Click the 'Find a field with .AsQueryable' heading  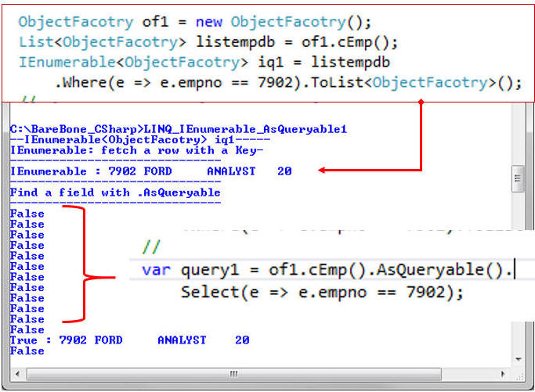114,192
